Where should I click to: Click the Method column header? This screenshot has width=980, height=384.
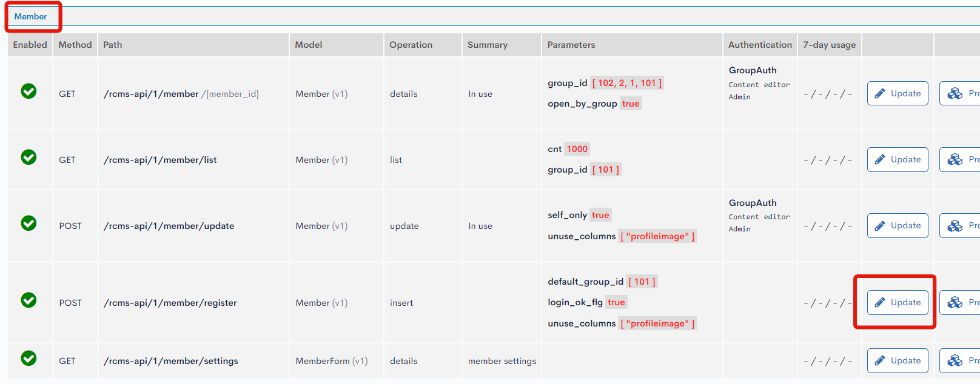(x=75, y=45)
